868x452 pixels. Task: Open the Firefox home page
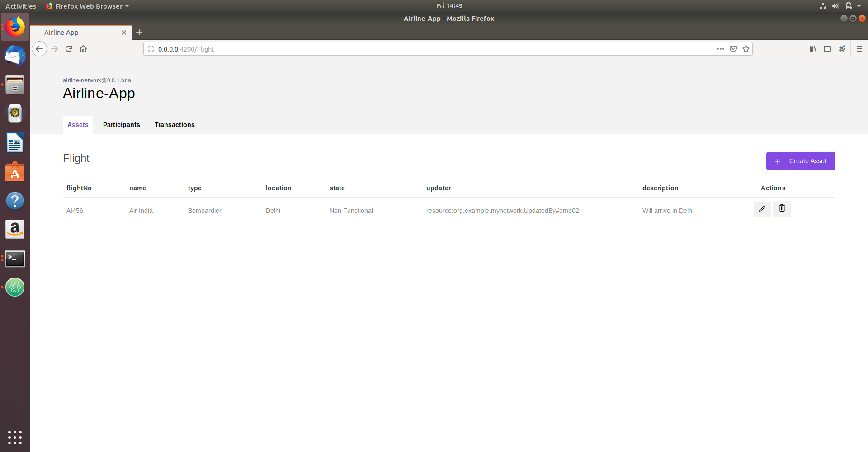pyautogui.click(x=83, y=49)
